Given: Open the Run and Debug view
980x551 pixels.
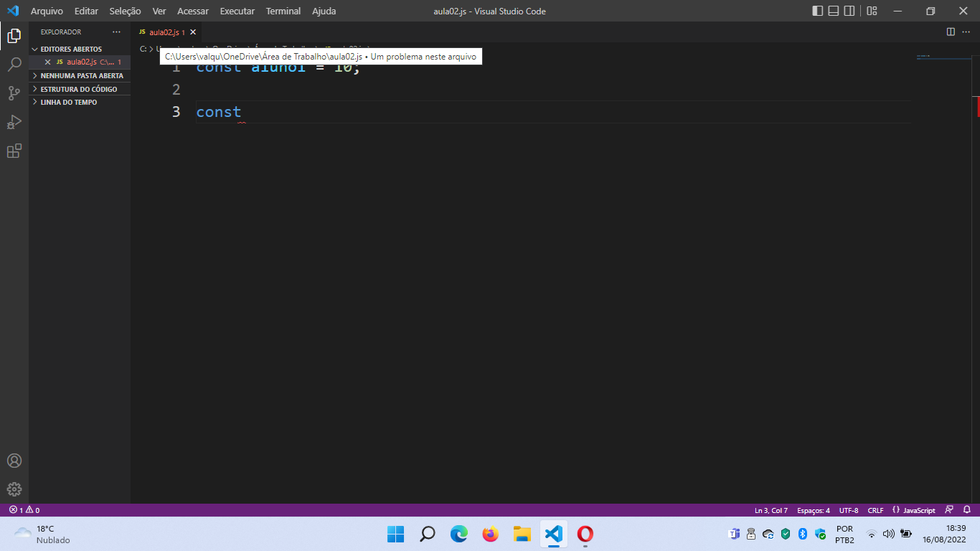Looking at the screenshot, I should pyautogui.click(x=14, y=122).
